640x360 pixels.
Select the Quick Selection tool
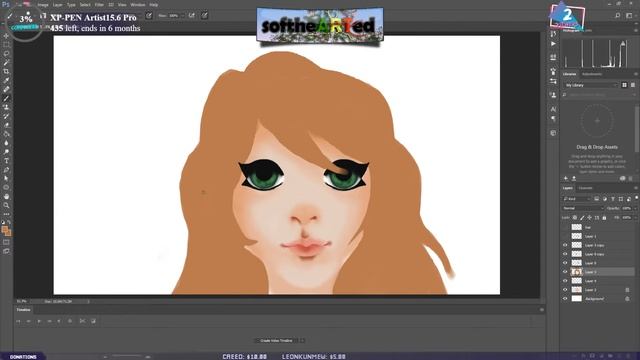[x=6, y=62]
